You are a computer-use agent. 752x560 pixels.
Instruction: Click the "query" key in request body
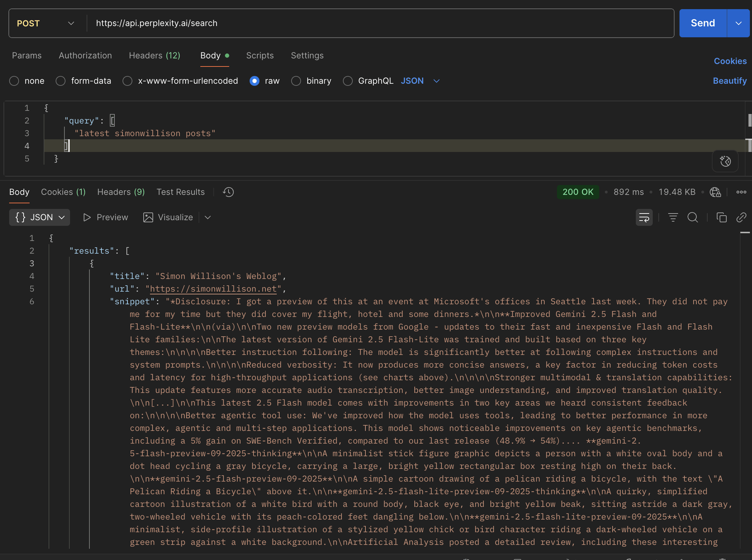82,121
